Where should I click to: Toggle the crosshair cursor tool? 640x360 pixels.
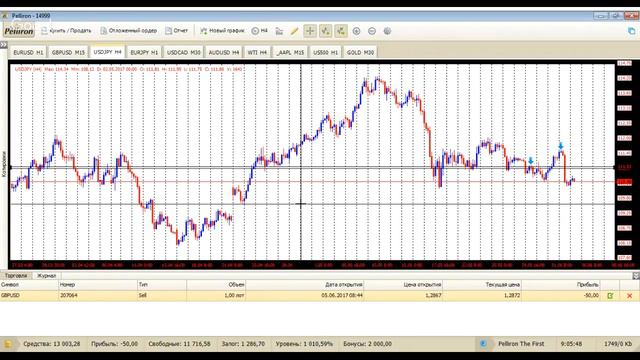tap(310, 31)
